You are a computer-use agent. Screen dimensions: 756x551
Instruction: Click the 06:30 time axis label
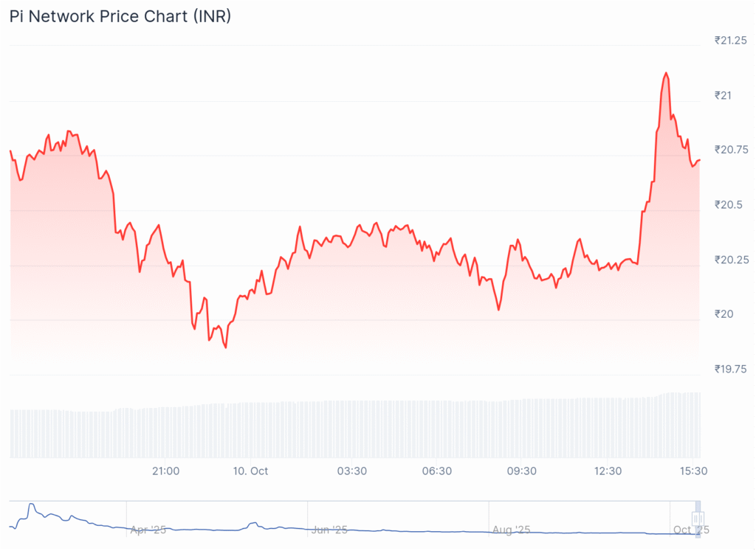(x=436, y=471)
